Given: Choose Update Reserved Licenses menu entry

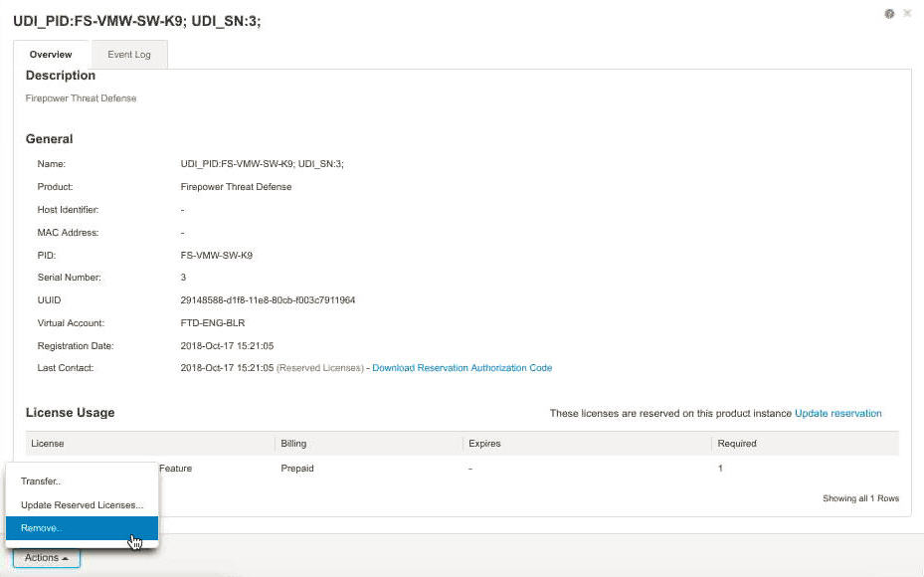Looking at the screenshot, I should (82, 505).
